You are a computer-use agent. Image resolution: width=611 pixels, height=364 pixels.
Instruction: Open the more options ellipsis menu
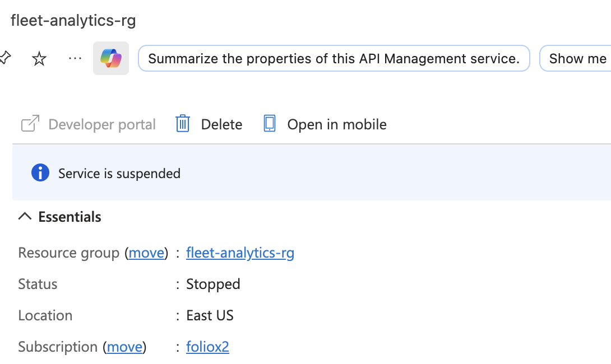[x=75, y=58]
